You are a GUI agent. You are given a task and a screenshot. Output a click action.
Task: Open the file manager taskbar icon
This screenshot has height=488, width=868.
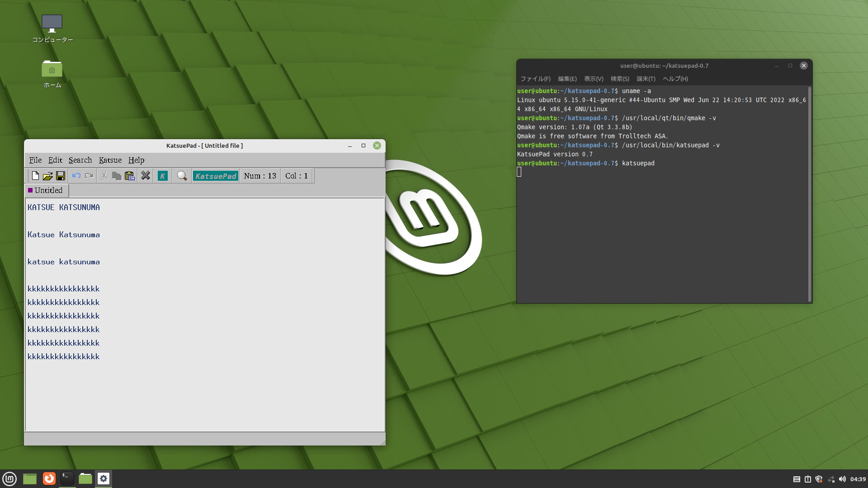85,479
